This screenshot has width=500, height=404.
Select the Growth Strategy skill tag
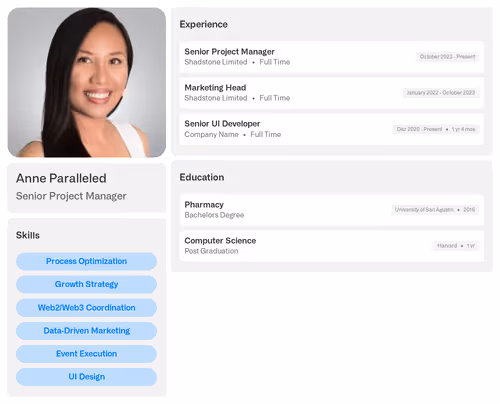coord(86,284)
